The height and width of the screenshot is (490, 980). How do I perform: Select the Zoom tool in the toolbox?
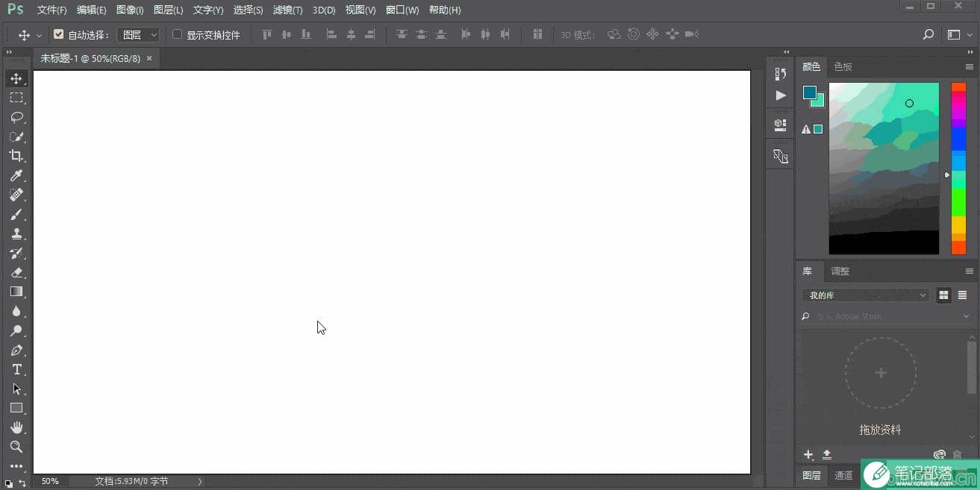point(16,447)
